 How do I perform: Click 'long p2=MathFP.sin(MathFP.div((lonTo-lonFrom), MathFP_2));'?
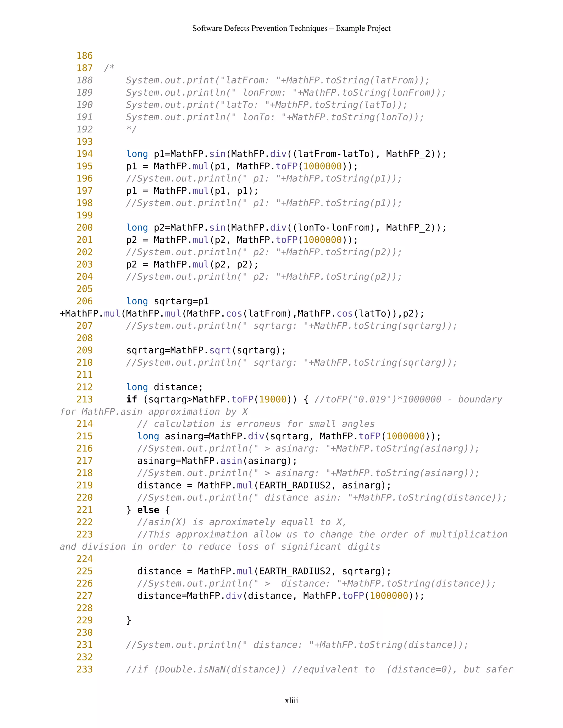pyautogui.click(x=286, y=228)
